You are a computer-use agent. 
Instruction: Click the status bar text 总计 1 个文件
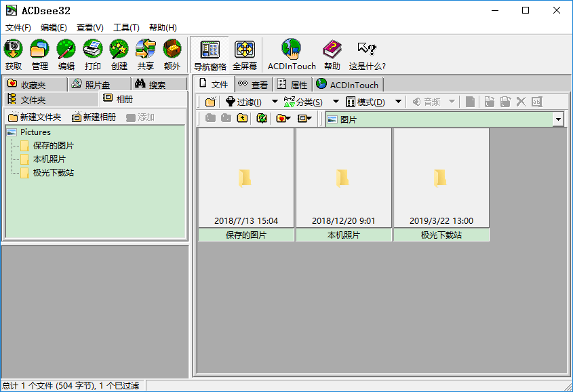(71, 386)
